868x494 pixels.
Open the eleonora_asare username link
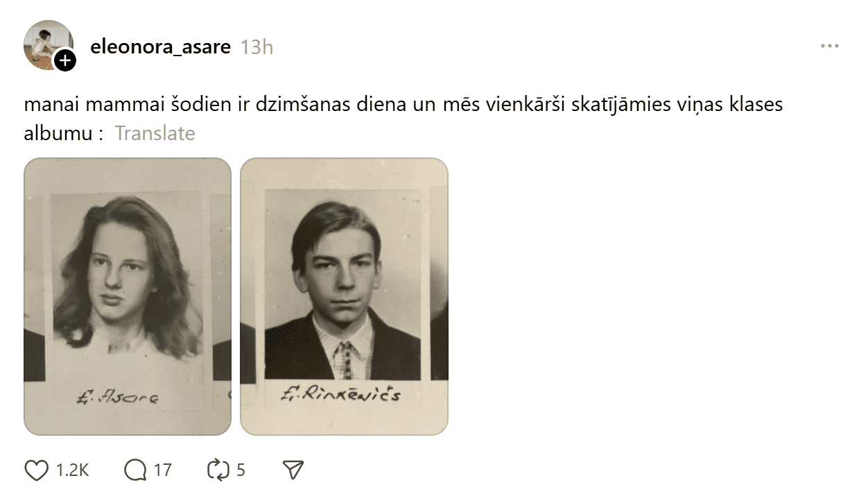pos(161,47)
